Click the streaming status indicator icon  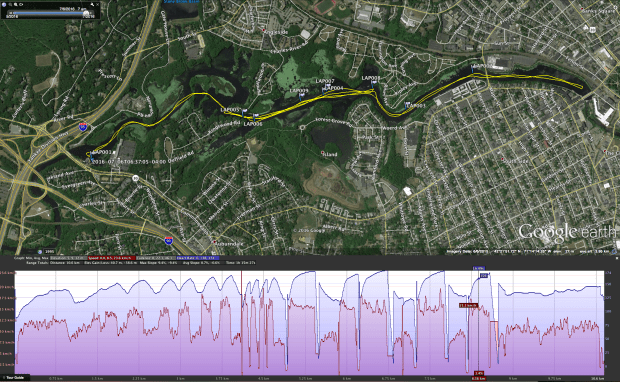[614, 252]
